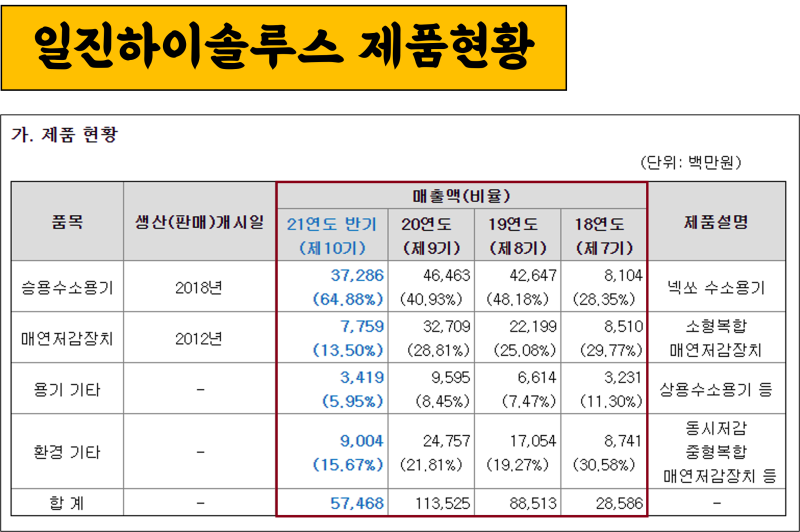Click the description 동시저감 중형복합 매연저감장치 등
Screen dimensions: 800x532
pos(719,452)
